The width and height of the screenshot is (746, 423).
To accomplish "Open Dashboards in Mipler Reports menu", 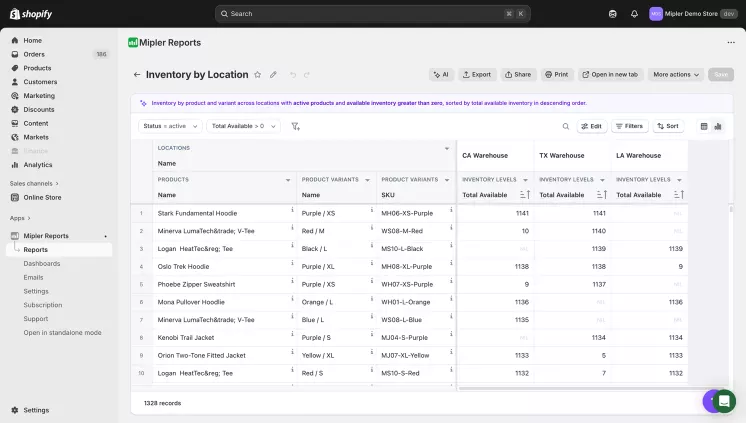I will (42, 263).
